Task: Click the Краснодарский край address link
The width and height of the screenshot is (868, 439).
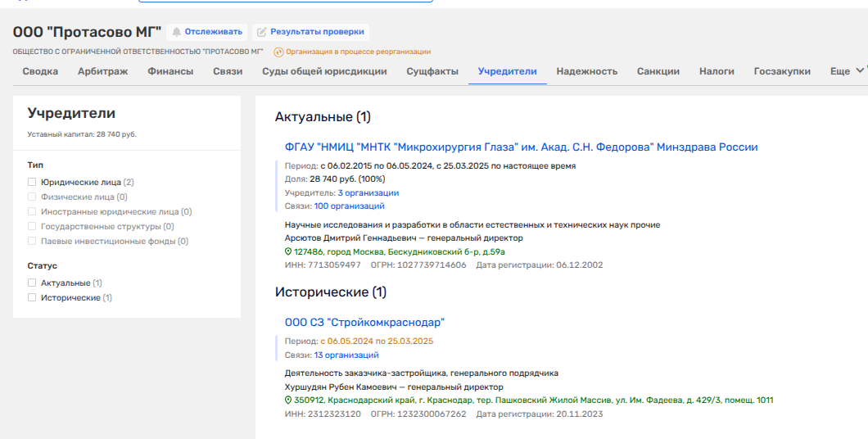Action: (534, 401)
